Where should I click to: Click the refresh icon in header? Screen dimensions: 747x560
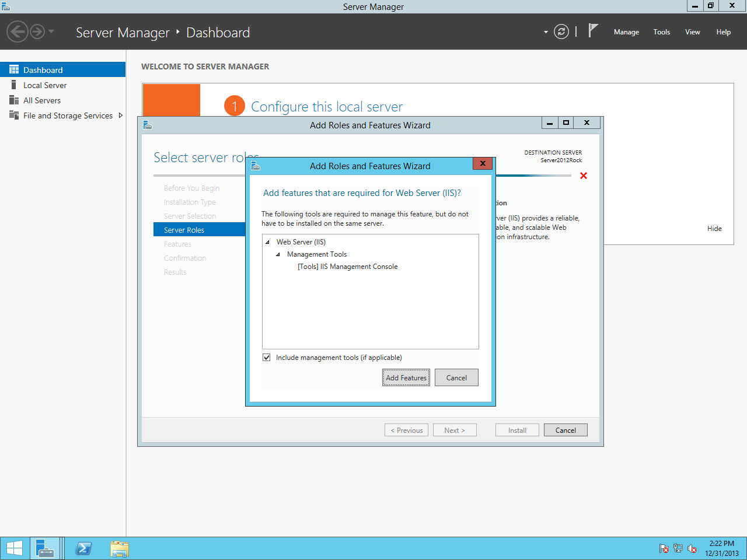coord(561,32)
